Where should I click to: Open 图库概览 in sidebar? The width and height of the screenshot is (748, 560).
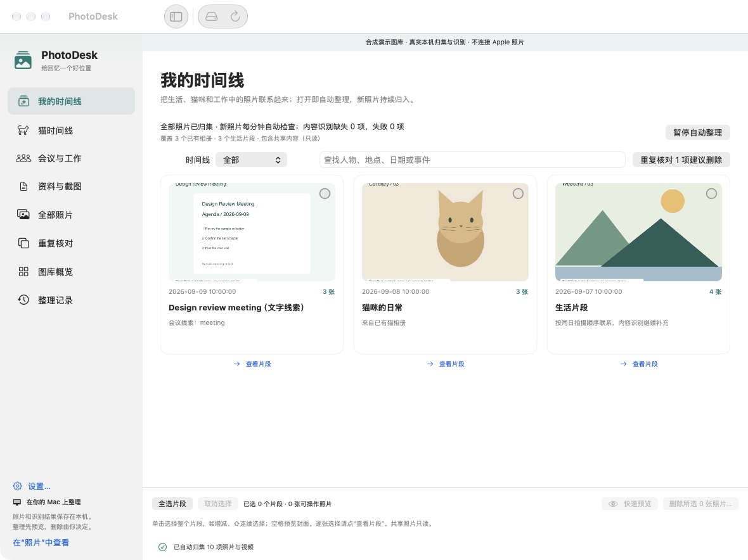pos(71,272)
